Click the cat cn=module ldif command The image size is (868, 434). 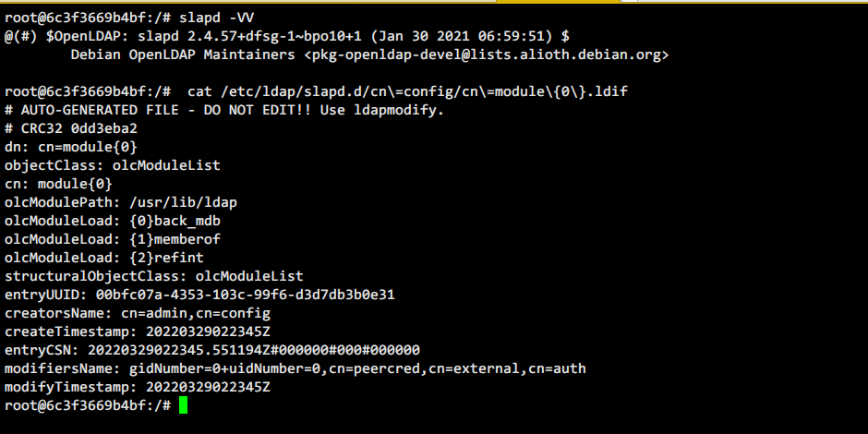pos(408,91)
